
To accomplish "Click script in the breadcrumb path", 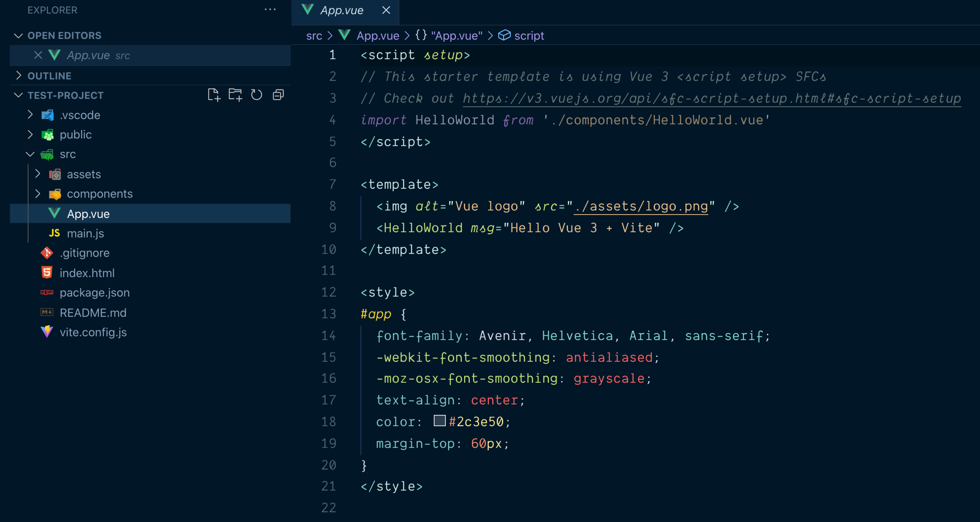I will point(528,36).
